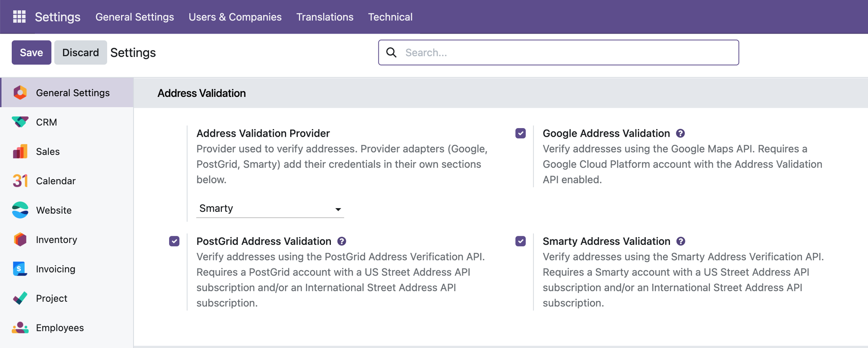The height and width of the screenshot is (348, 868).
Task: Select CRM in the sidebar
Action: (x=67, y=122)
